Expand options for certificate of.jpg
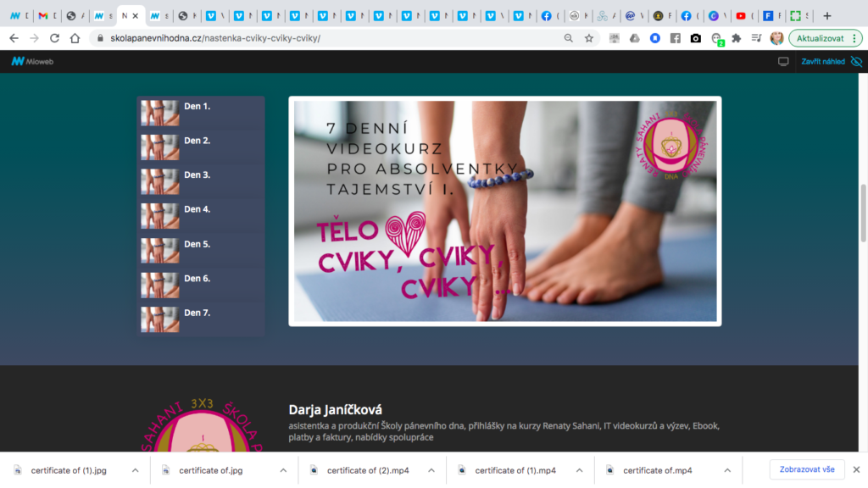868x488 pixels. (283, 470)
